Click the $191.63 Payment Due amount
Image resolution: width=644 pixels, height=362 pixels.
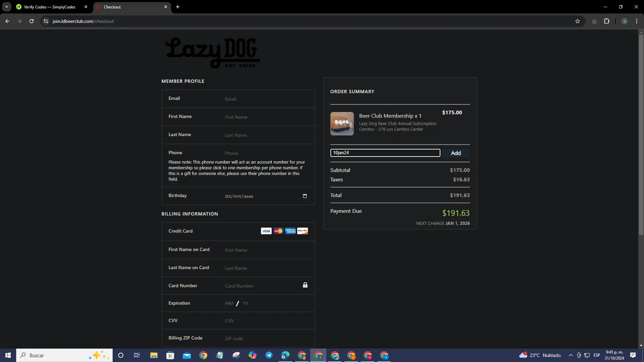tap(456, 213)
